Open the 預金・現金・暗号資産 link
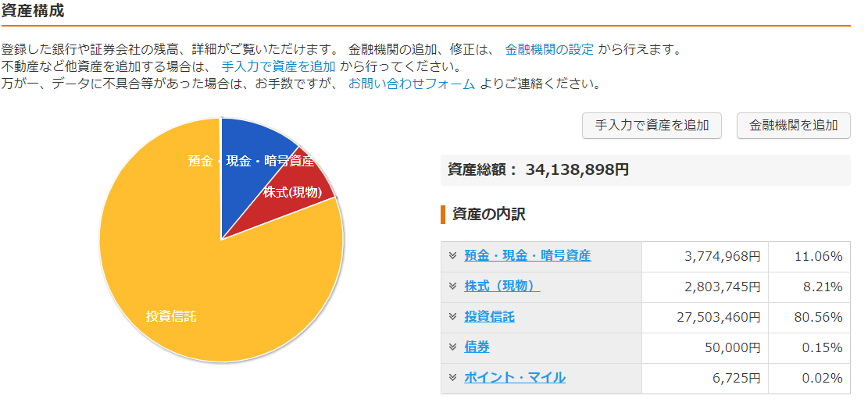Screen dimensions: 868x406 pos(527,255)
